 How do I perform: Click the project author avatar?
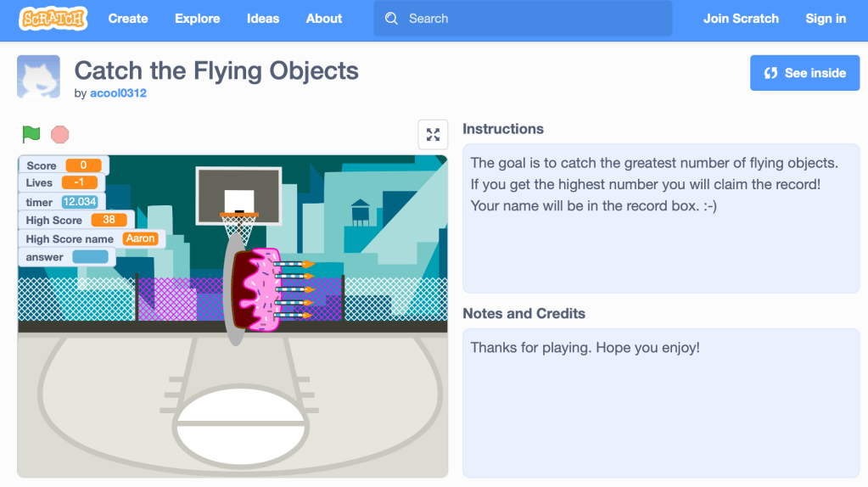pyautogui.click(x=38, y=76)
